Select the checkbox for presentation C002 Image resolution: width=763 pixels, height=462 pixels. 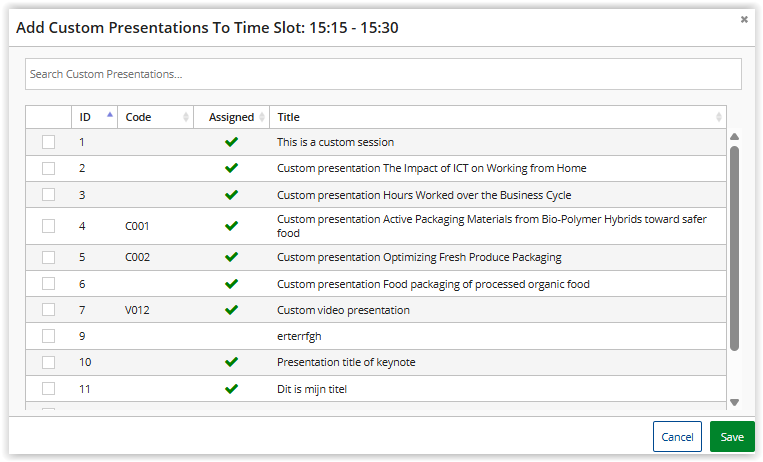point(48,257)
